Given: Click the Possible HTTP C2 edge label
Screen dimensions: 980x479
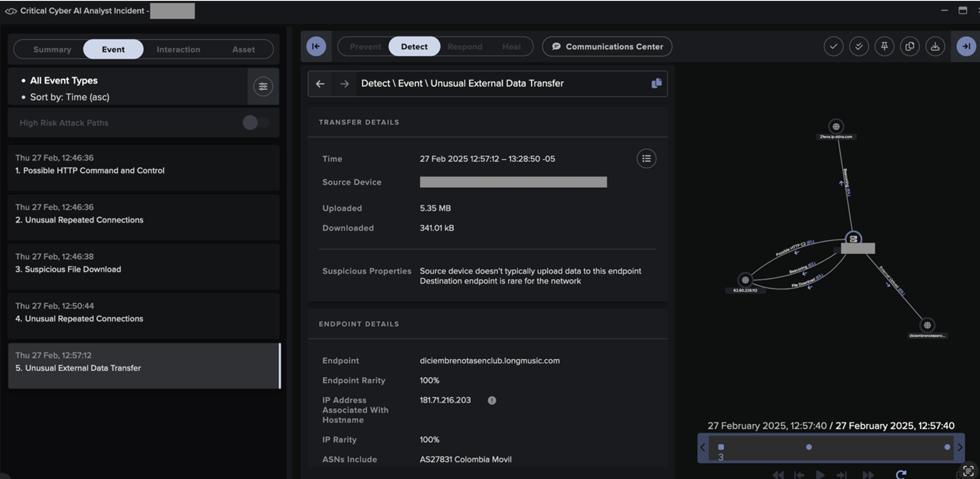Looking at the screenshot, I should click(x=794, y=248).
